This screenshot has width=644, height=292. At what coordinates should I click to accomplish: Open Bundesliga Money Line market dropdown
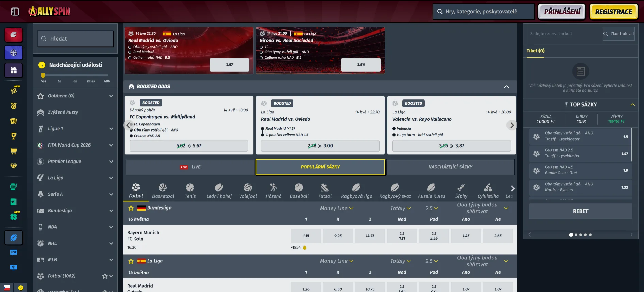(336, 208)
